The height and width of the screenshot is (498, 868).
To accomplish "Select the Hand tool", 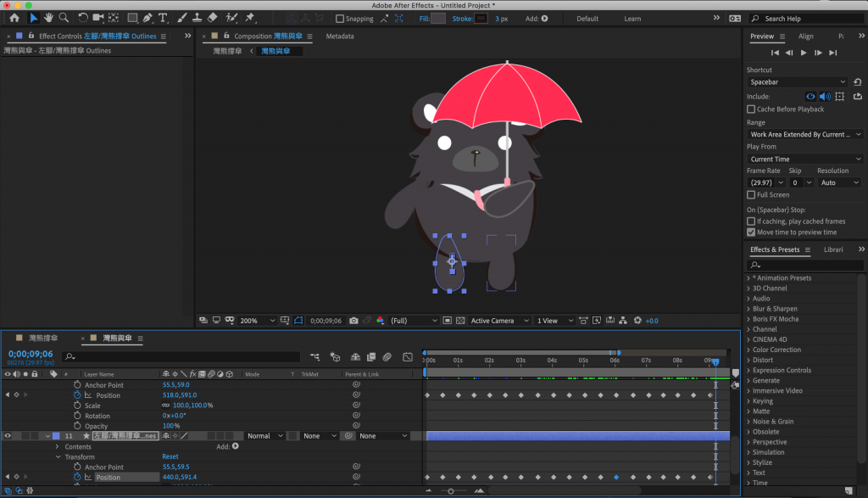I will pyautogui.click(x=48, y=19).
